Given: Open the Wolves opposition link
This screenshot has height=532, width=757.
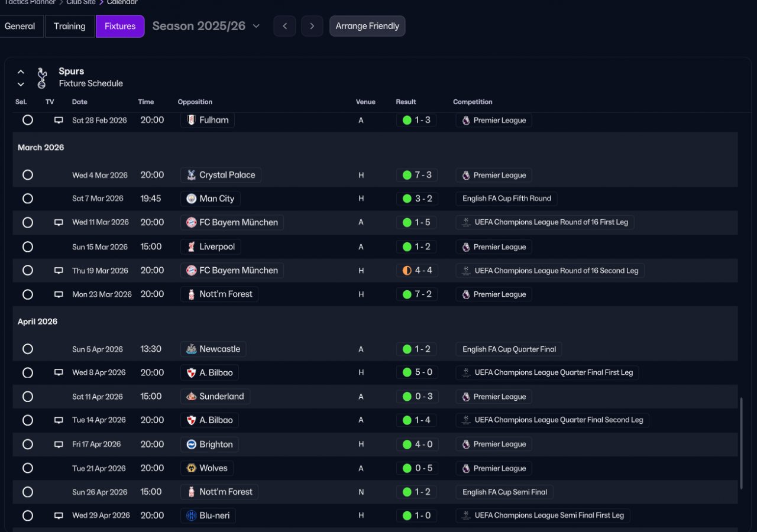Looking at the screenshot, I should click(x=207, y=468).
